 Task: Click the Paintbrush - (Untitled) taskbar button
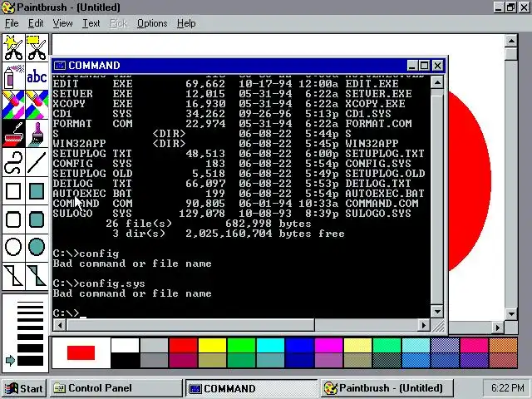tap(387, 388)
